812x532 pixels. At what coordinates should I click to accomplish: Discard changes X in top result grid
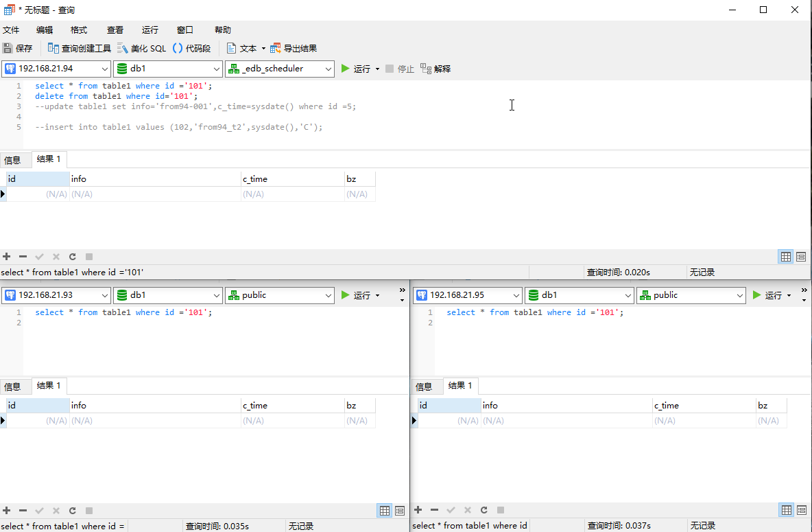click(56, 257)
